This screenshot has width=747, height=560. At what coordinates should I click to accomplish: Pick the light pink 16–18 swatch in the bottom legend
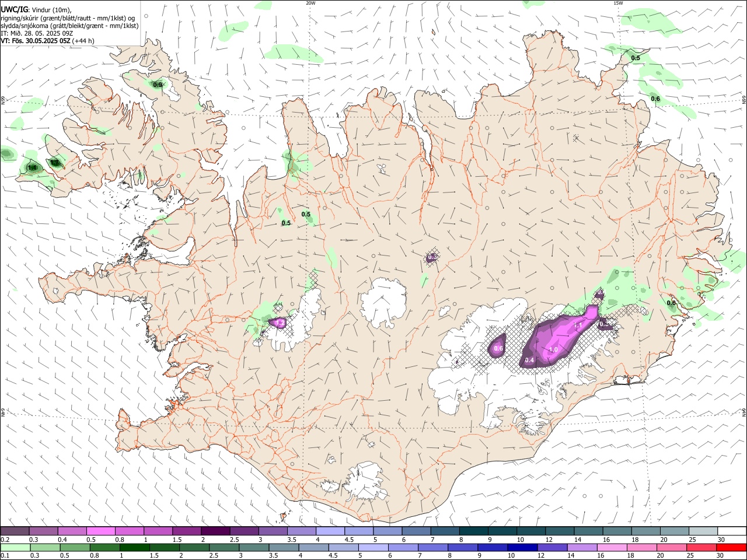(612, 547)
